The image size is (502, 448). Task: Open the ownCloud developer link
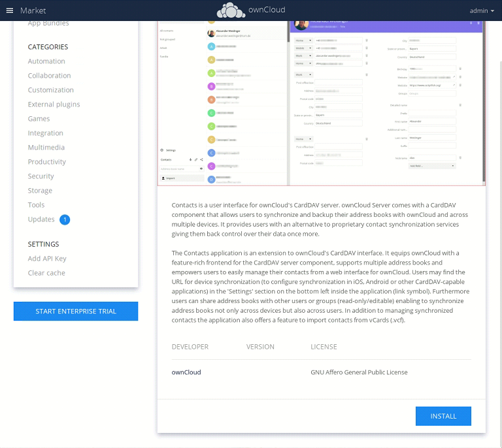point(186,372)
